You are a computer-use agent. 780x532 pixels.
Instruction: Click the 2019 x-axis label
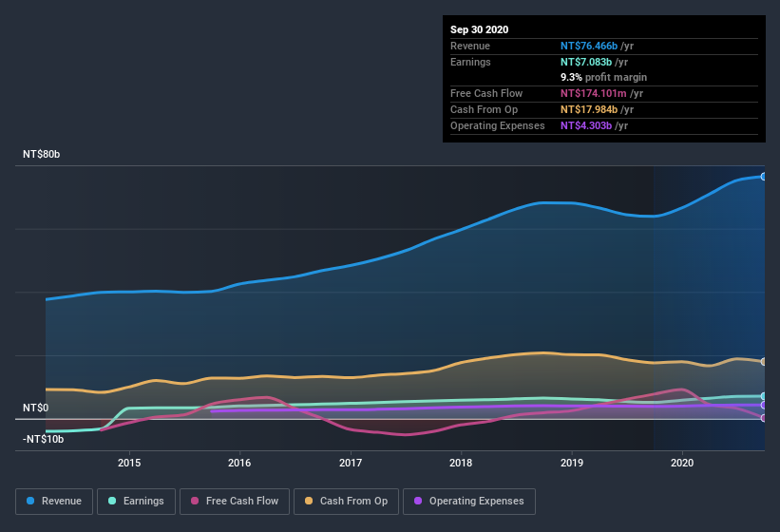[572, 463]
